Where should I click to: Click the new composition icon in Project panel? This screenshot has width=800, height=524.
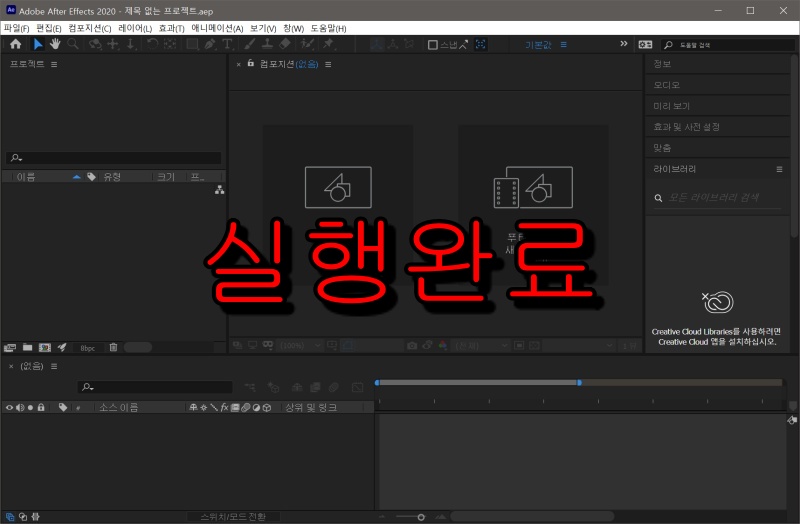coord(45,347)
